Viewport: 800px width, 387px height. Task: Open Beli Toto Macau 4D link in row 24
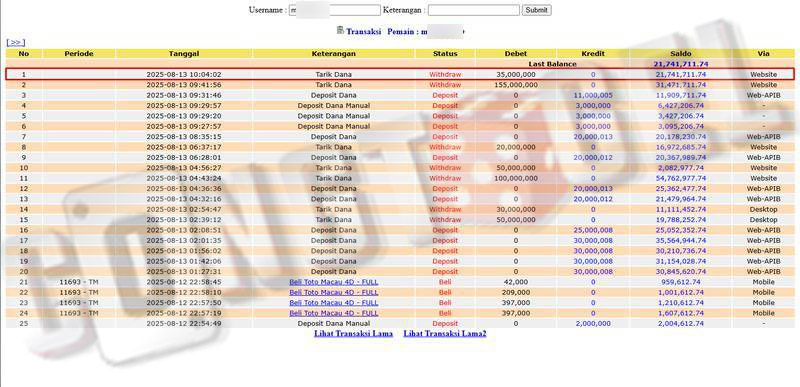coord(334,313)
